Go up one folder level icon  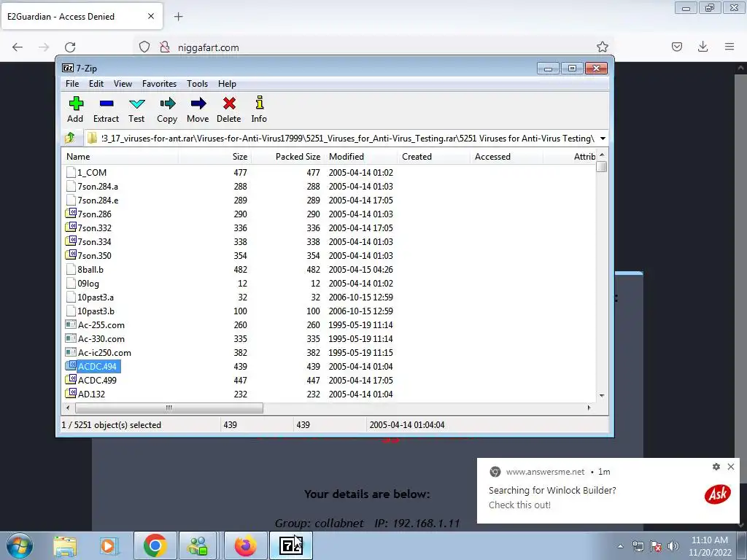(70, 138)
